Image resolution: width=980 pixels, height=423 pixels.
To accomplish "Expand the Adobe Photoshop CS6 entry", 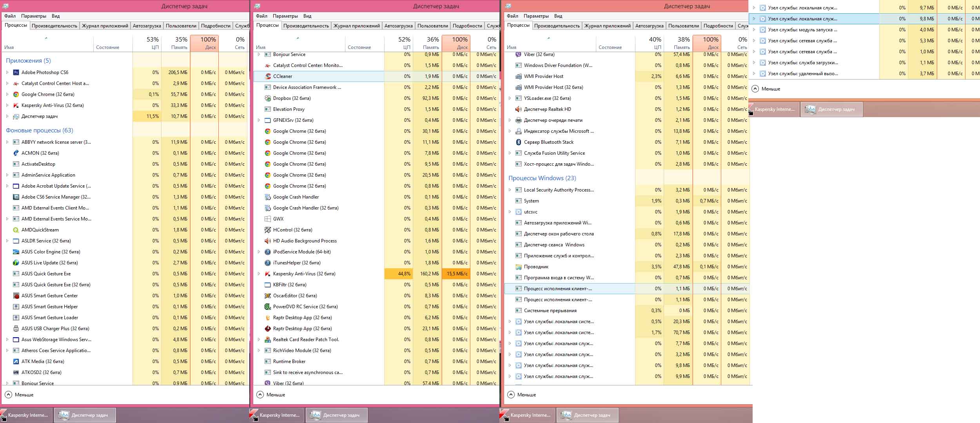I will [7, 72].
